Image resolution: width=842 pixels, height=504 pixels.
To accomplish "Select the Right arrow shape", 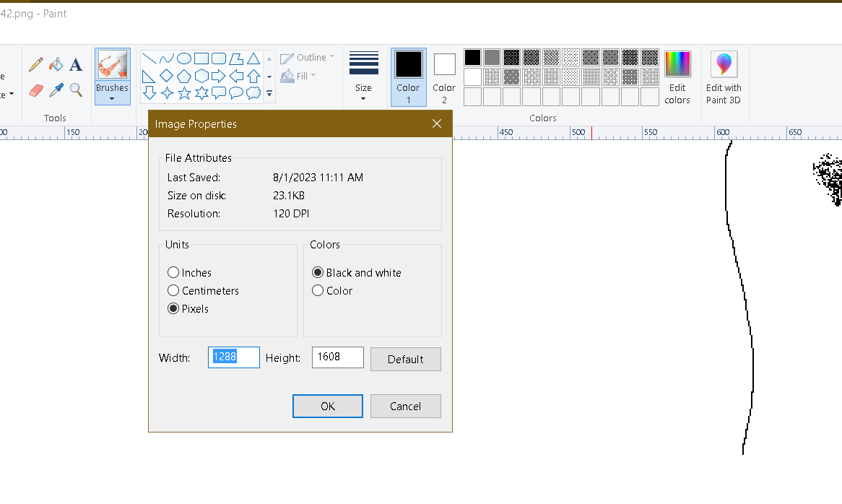I will click(219, 76).
